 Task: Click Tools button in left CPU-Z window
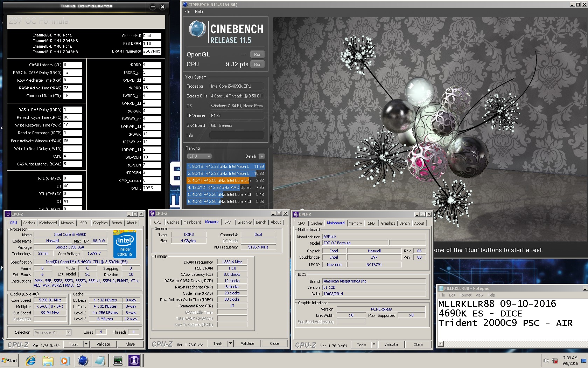[x=73, y=344]
